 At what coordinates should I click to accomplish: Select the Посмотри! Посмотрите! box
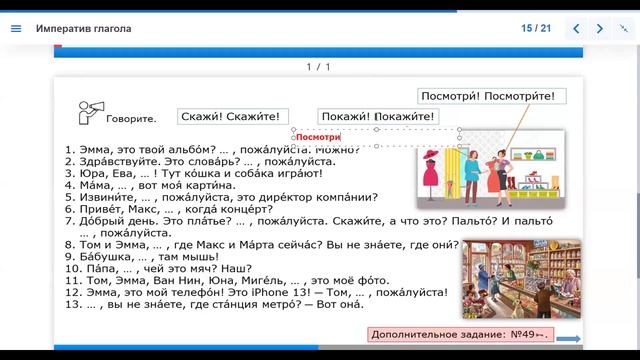coord(492,96)
